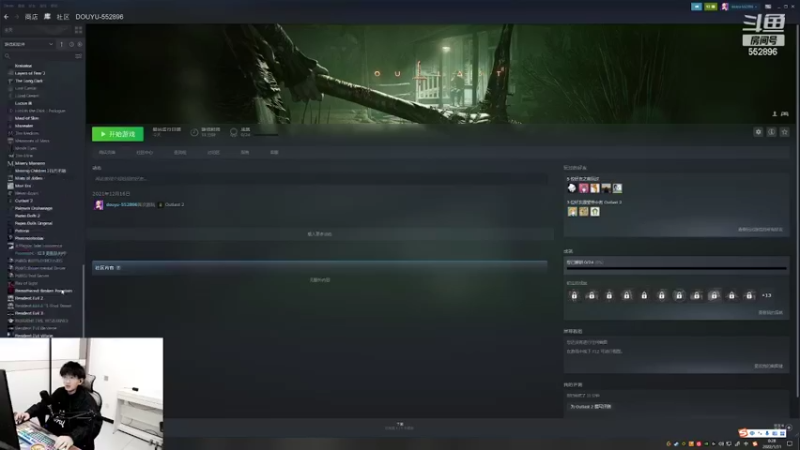Click Outlast 2 link in activity entry
Viewport: 800px width, 450px height.
point(174,205)
